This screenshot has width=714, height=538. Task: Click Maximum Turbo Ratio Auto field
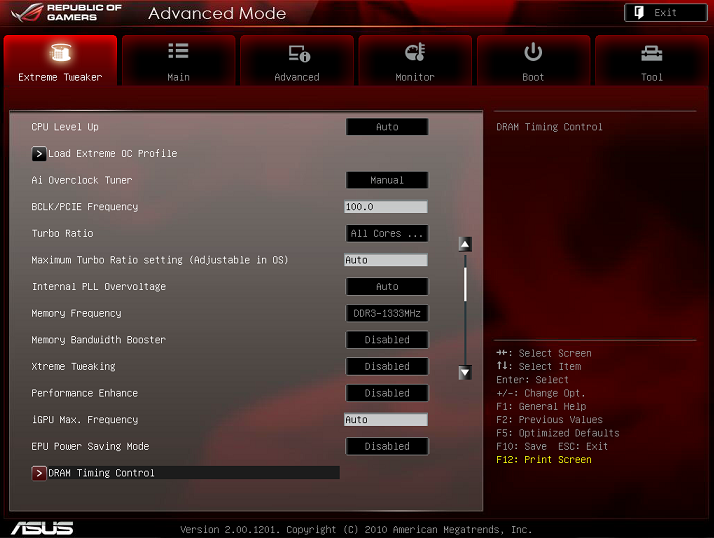click(386, 260)
